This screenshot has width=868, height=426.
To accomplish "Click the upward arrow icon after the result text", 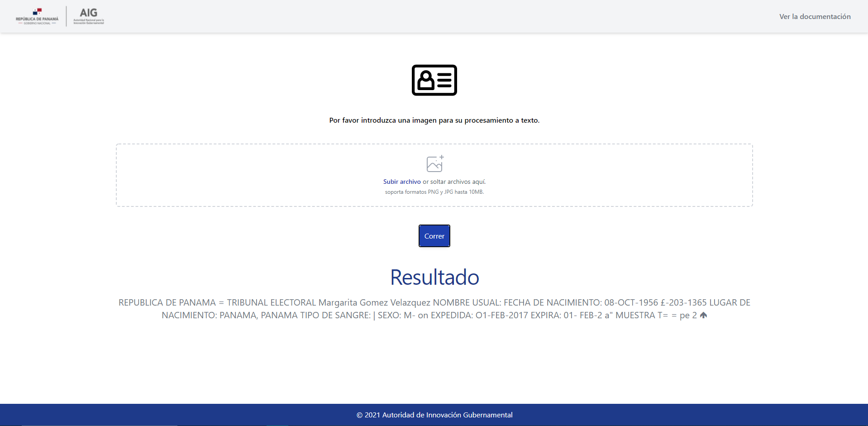I will pos(704,315).
